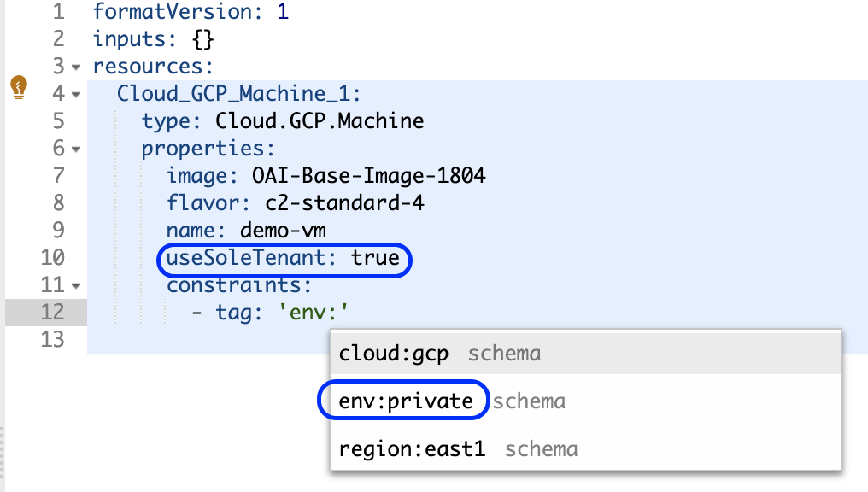The width and height of the screenshot is (868, 492).
Task: Collapse the properties fold arrow
Action: click(77, 149)
